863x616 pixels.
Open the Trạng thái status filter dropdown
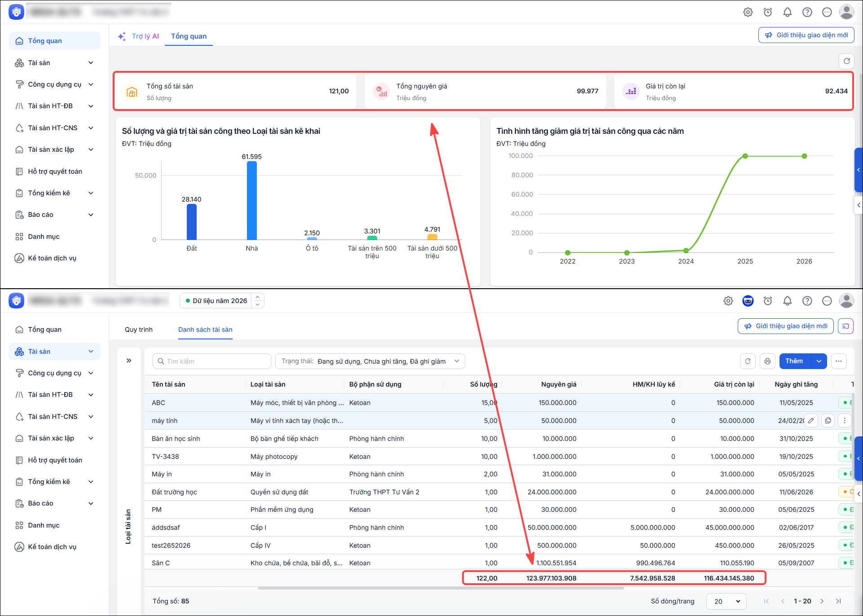(370, 361)
